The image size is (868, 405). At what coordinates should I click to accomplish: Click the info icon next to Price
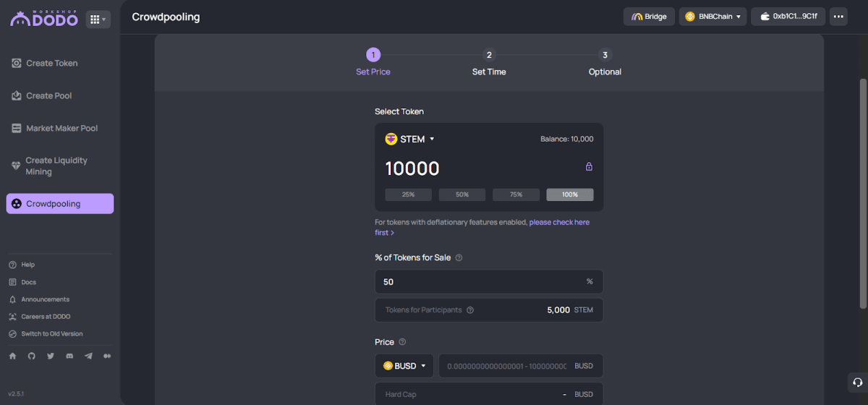[402, 342]
